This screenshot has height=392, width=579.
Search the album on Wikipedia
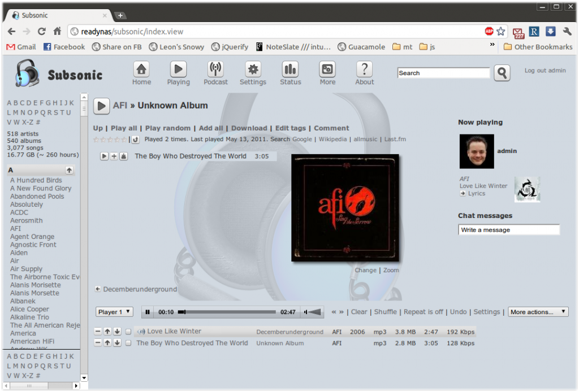click(x=332, y=139)
